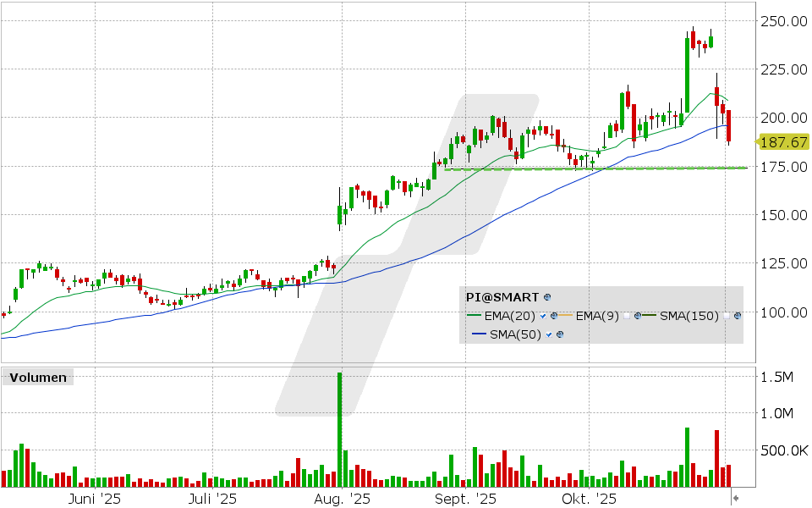The height and width of the screenshot is (508, 812).
Task: Open the SMA(50) indicator settings icon
Action: (x=561, y=333)
